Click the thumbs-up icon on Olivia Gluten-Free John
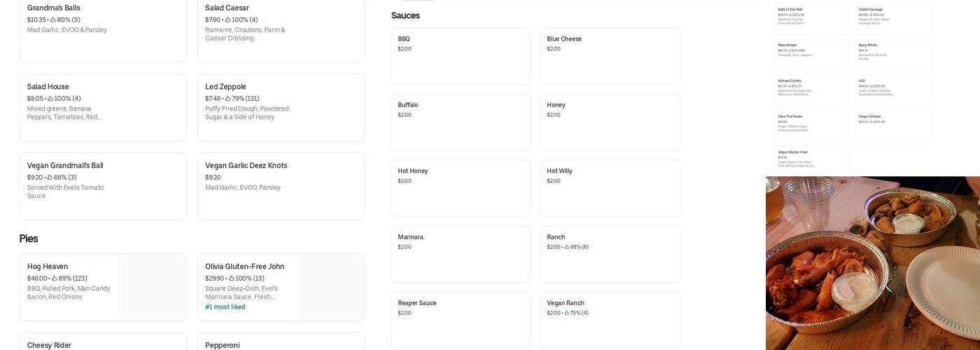The height and width of the screenshot is (350, 980). click(231, 279)
